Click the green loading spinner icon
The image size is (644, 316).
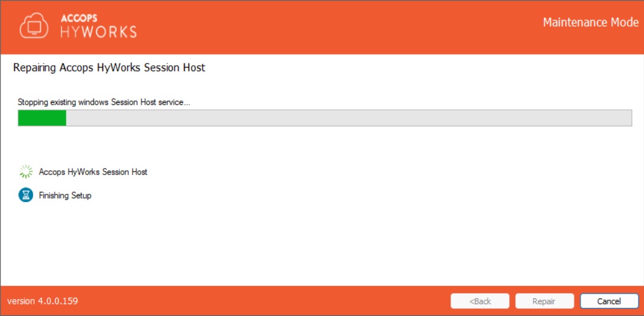point(25,172)
